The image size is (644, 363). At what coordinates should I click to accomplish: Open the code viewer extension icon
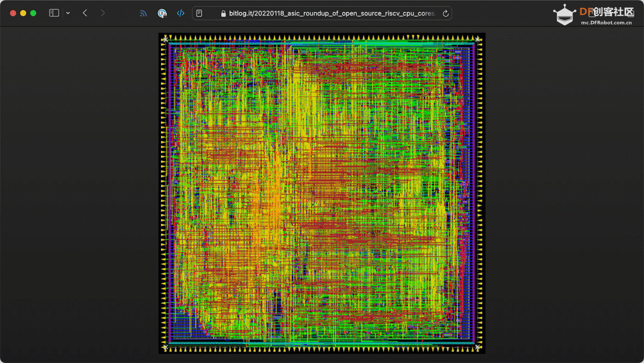pyautogui.click(x=181, y=13)
